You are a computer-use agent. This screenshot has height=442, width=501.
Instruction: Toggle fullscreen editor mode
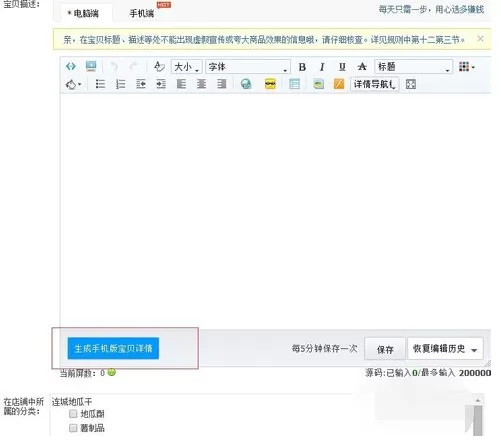click(x=411, y=84)
